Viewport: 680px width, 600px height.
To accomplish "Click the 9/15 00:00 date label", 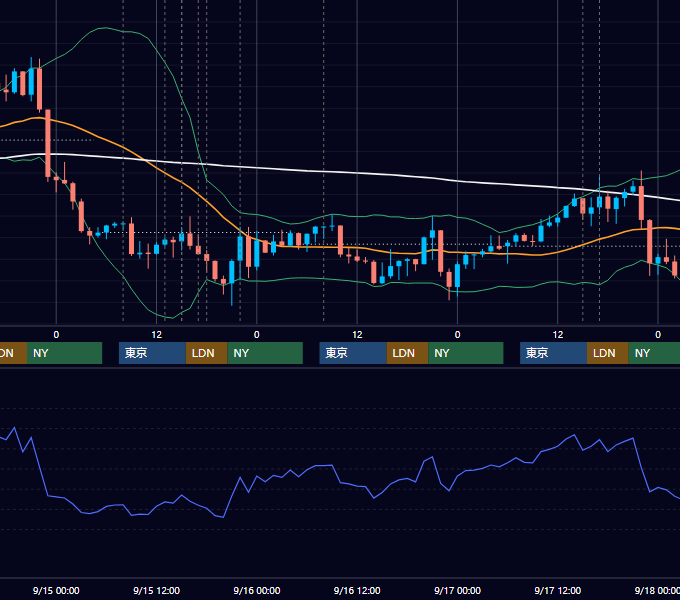I will click(x=56, y=590).
